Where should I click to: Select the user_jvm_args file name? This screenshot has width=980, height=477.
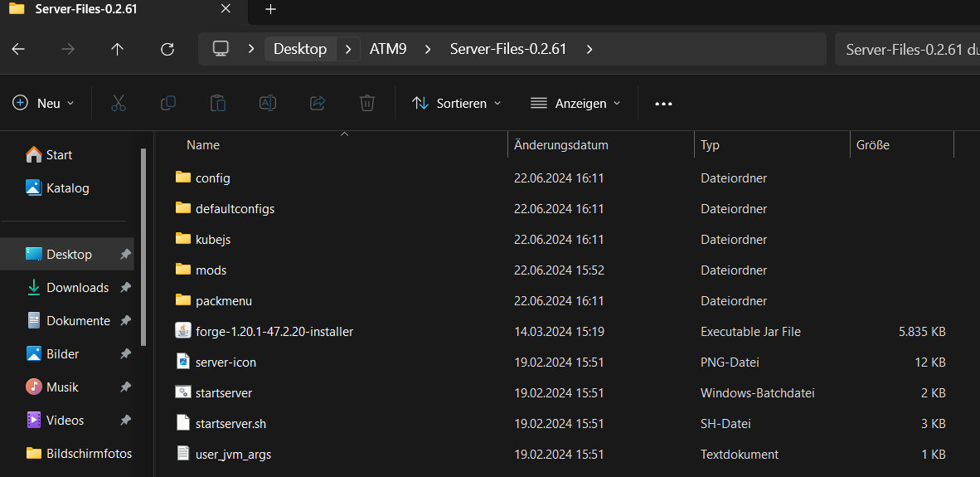point(233,455)
